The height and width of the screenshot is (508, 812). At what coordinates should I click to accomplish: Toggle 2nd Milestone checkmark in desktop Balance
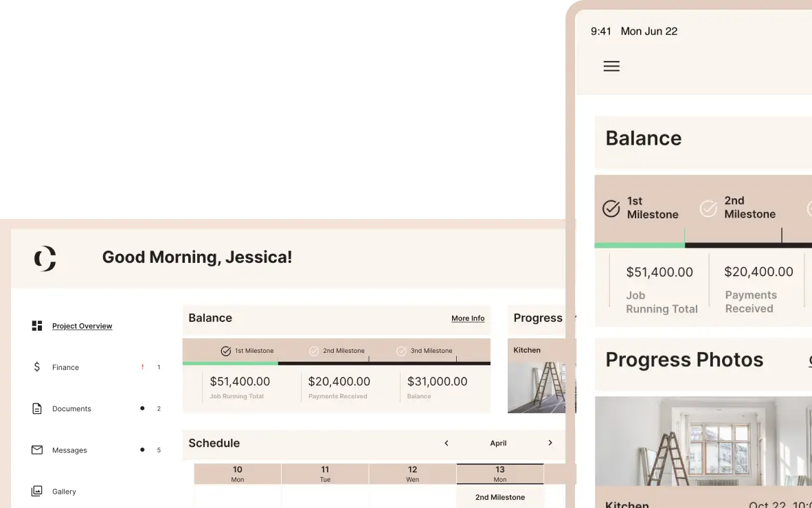point(314,351)
